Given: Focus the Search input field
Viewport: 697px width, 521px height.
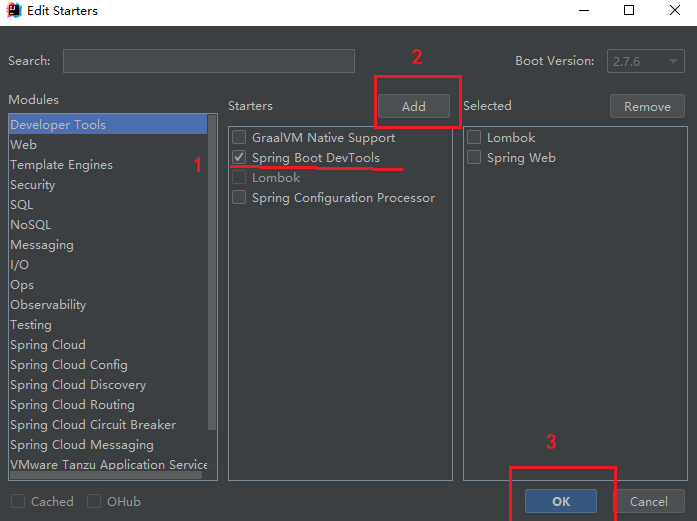Looking at the screenshot, I should click(x=209, y=61).
